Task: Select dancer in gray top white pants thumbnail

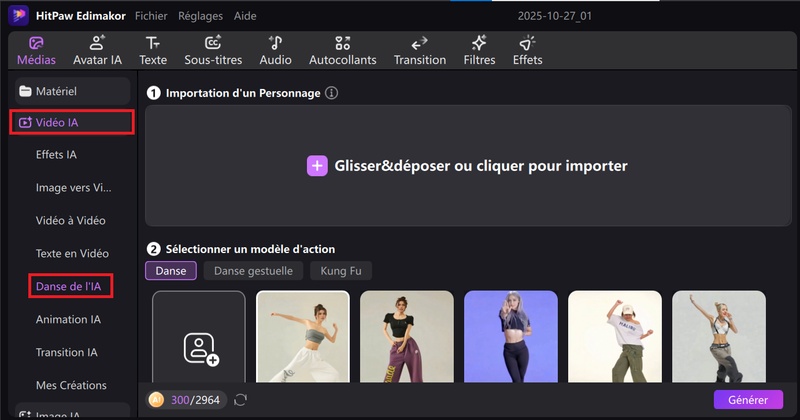Action: 303,337
